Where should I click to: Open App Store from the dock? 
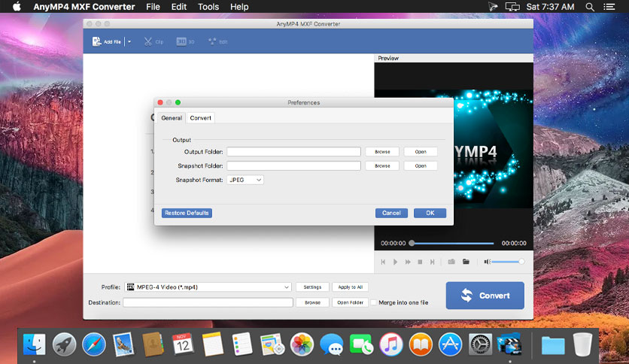(451, 344)
